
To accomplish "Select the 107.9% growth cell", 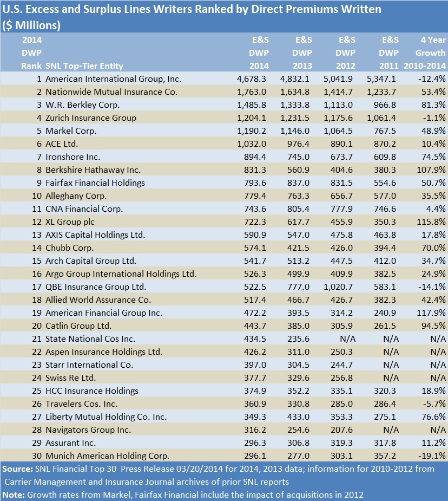I will point(431,170).
